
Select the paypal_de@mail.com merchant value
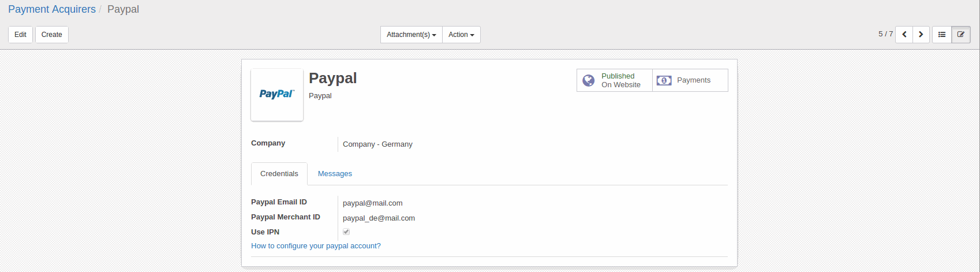coord(379,218)
